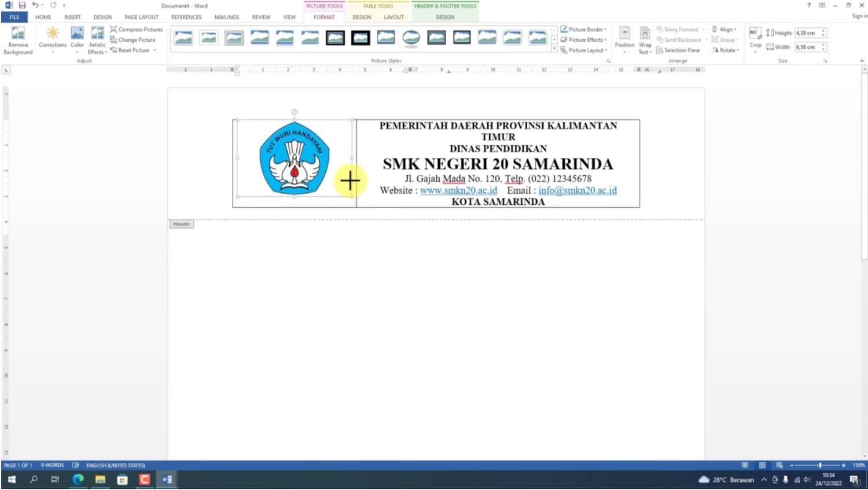Click the Sign in link
The width and height of the screenshot is (868, 490).
(859, 16)
